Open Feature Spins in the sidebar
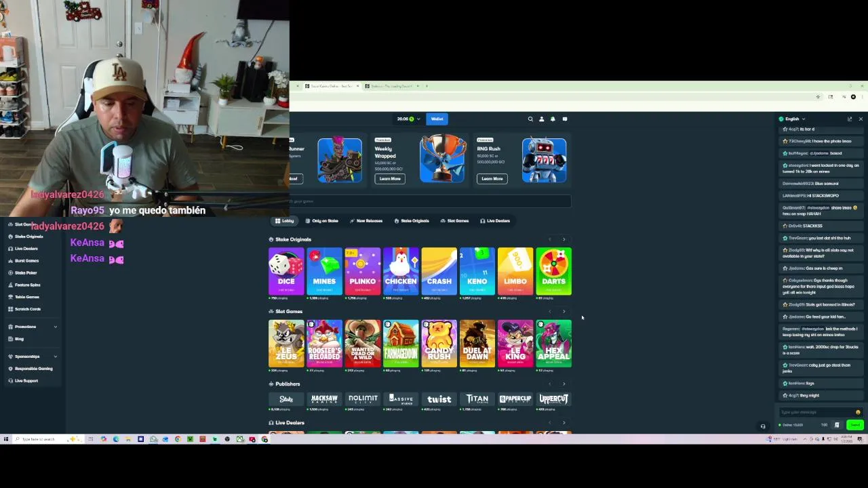 click(x=27, y=285)
